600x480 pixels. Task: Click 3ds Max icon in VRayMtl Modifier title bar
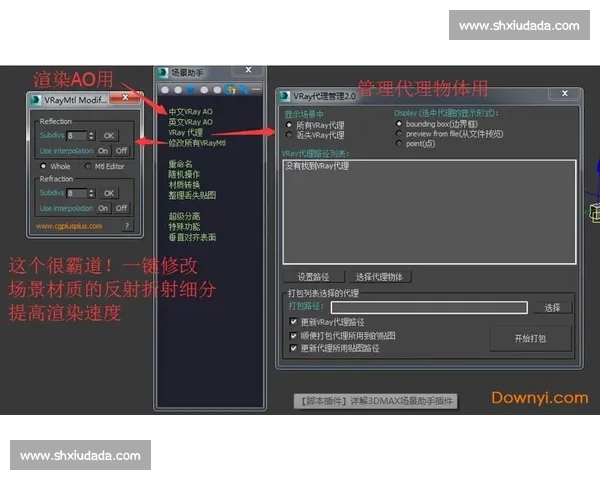36,100
